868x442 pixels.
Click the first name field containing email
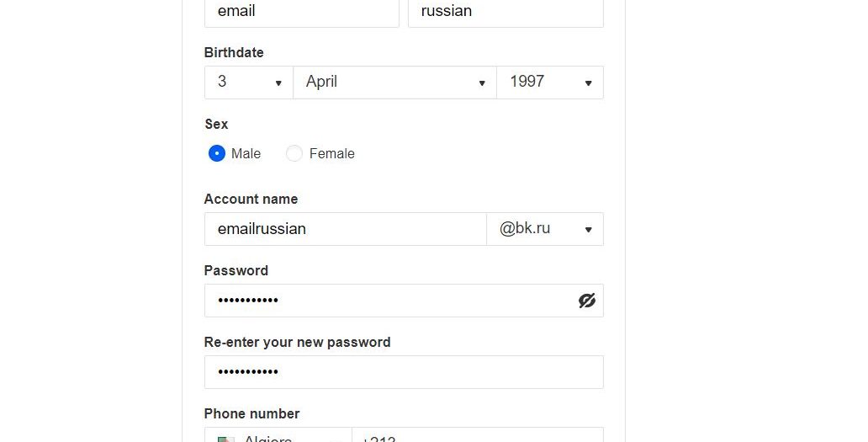(302, 12)
